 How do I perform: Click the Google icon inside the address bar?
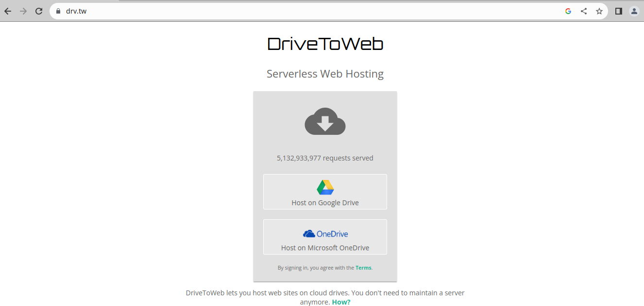pyautogui.click(x=568, y=11)
